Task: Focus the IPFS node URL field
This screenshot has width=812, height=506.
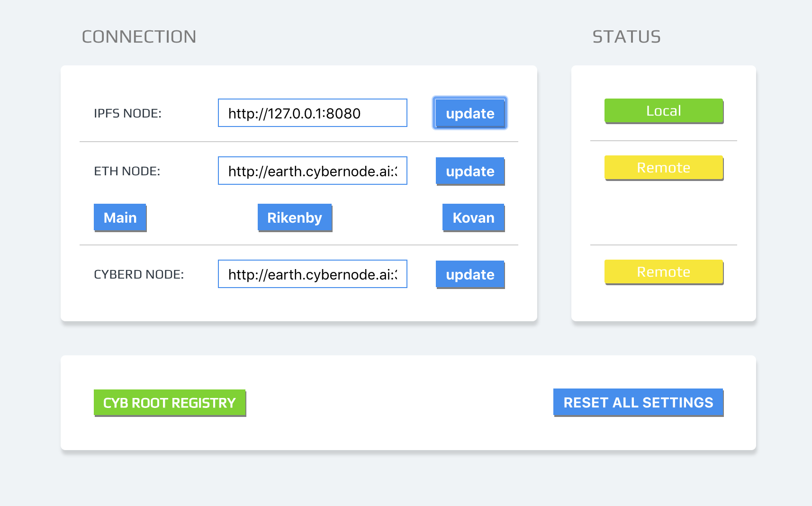Action: pos(313,113)
